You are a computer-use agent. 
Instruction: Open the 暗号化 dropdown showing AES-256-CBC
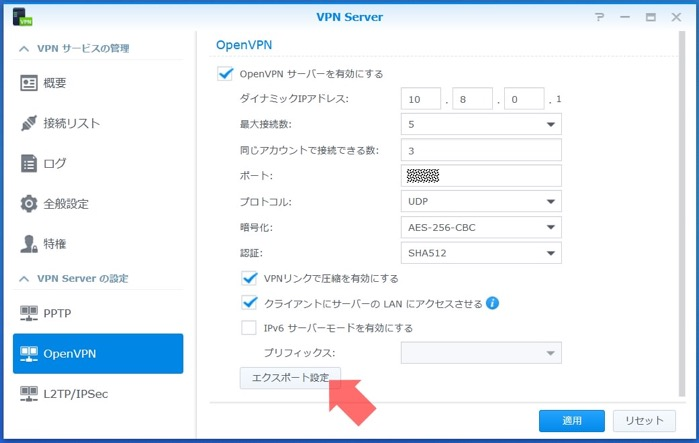click(481, 227)
